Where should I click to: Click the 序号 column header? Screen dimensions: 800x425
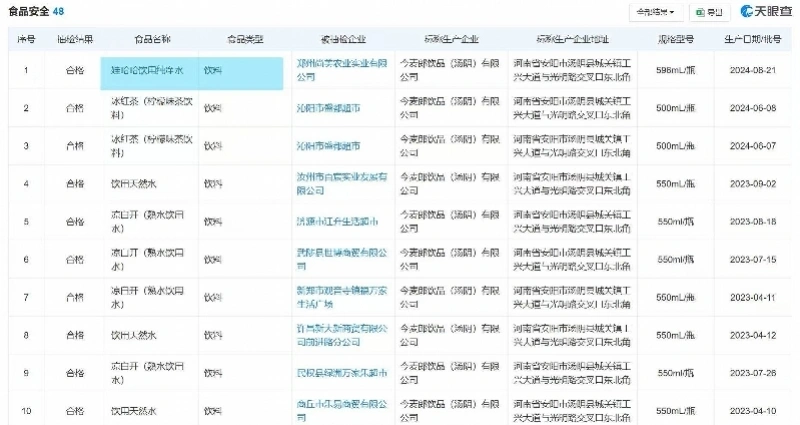[26, 39]
